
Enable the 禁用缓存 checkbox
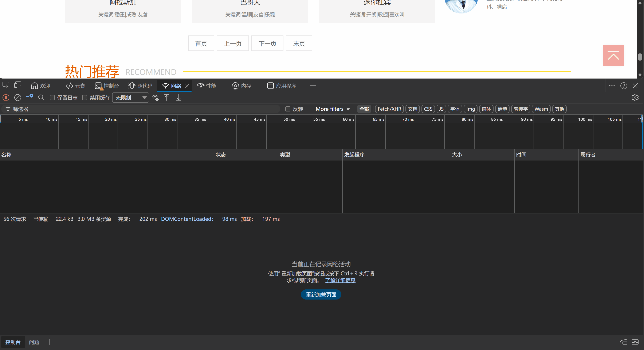[85, 98]
